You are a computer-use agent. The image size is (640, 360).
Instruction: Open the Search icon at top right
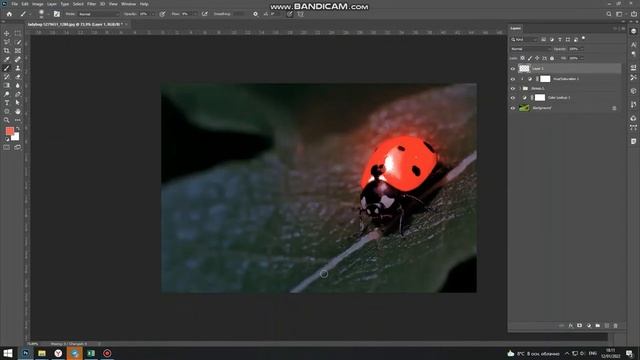click(609, 14)
